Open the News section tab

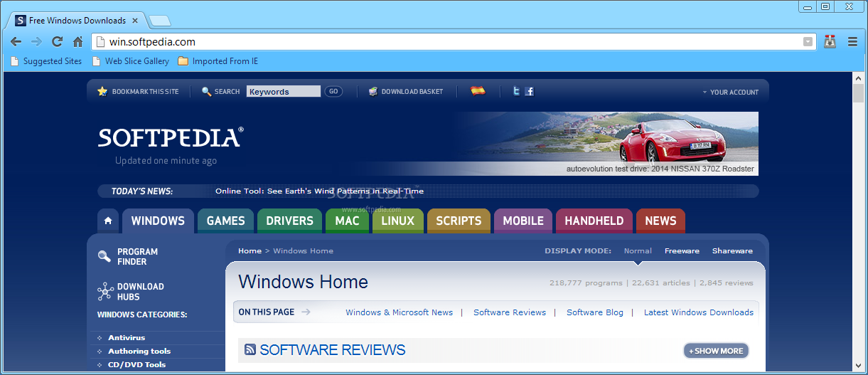(660, 221)
